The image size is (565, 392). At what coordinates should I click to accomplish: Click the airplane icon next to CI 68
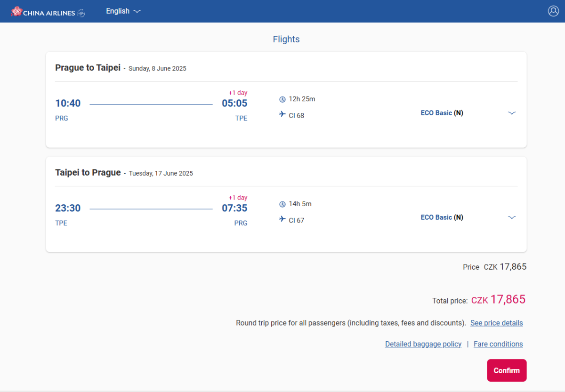point(282,114)
